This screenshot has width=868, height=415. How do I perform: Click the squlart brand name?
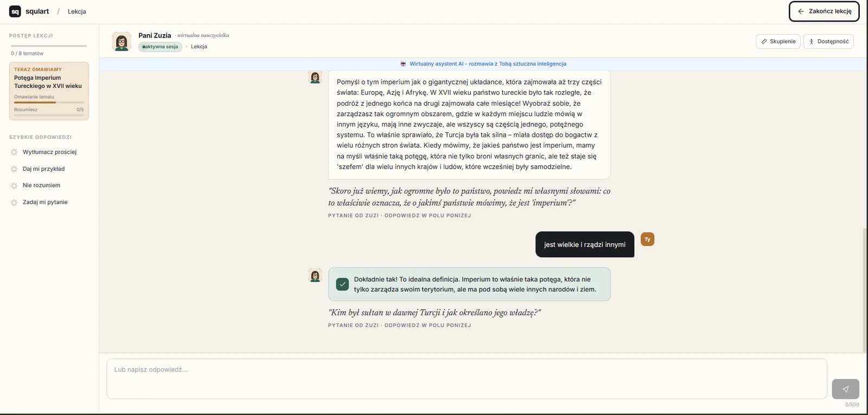pos(37,11)
